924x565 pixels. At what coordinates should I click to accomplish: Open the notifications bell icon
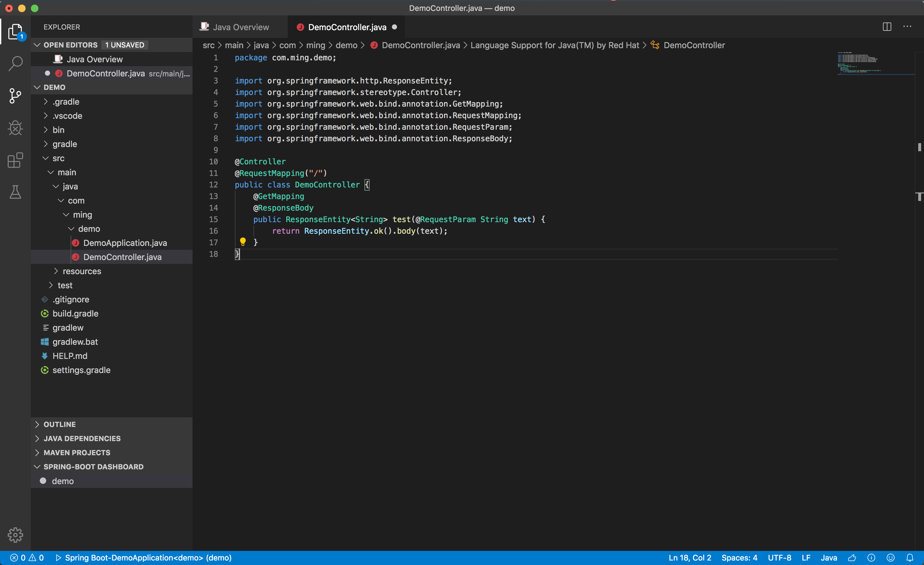[910, 558]
